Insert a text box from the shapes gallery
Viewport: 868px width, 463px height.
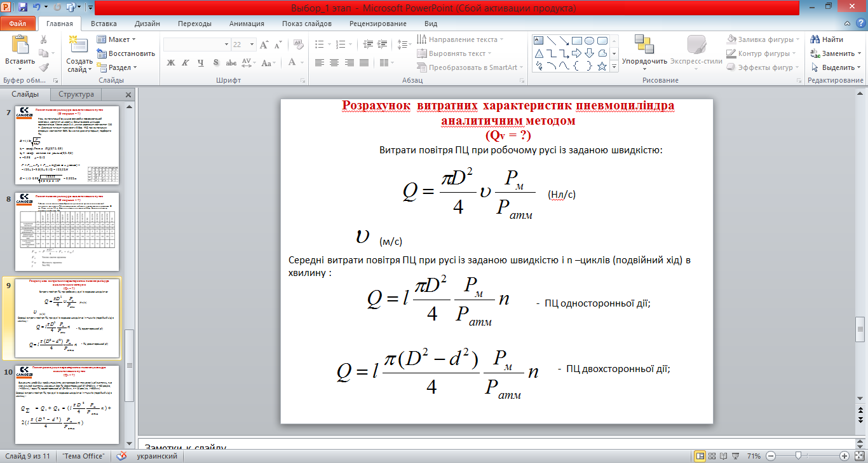(539, 41)
